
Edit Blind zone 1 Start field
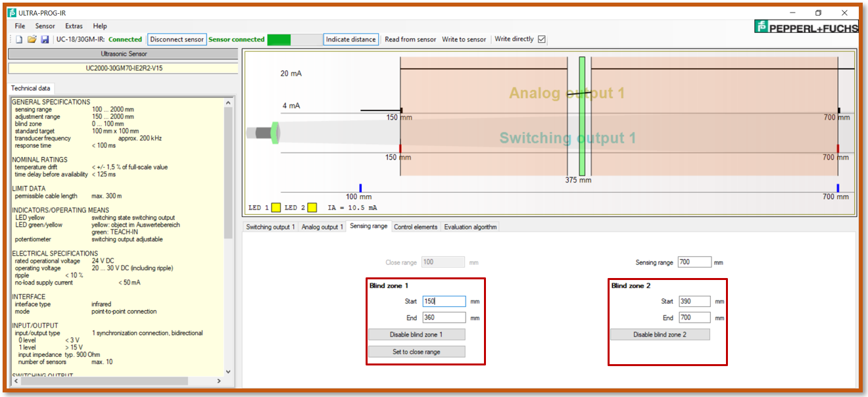(x=444, y=302)
